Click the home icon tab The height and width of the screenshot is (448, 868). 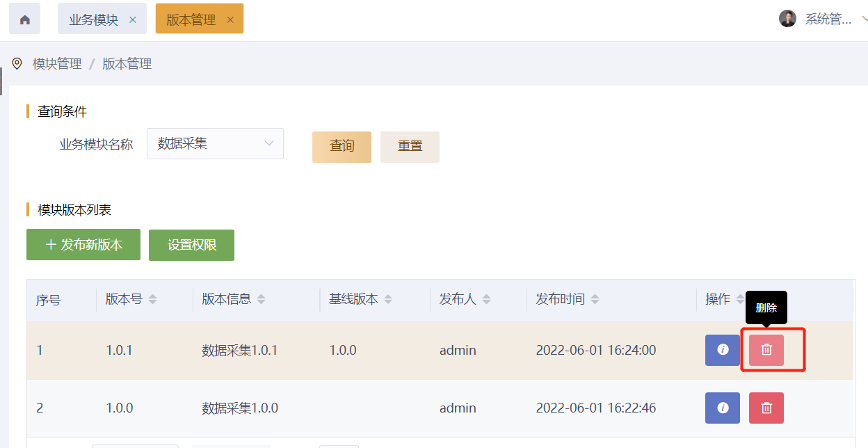[x=24, y=19]
